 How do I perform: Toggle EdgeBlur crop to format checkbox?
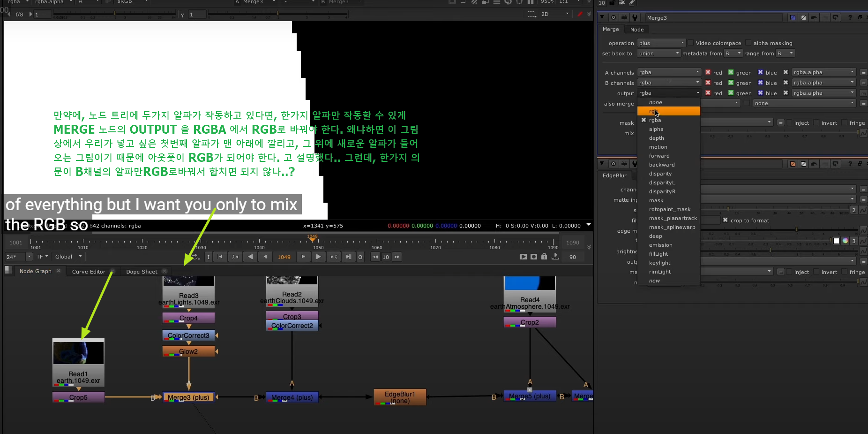coord(726,220)
